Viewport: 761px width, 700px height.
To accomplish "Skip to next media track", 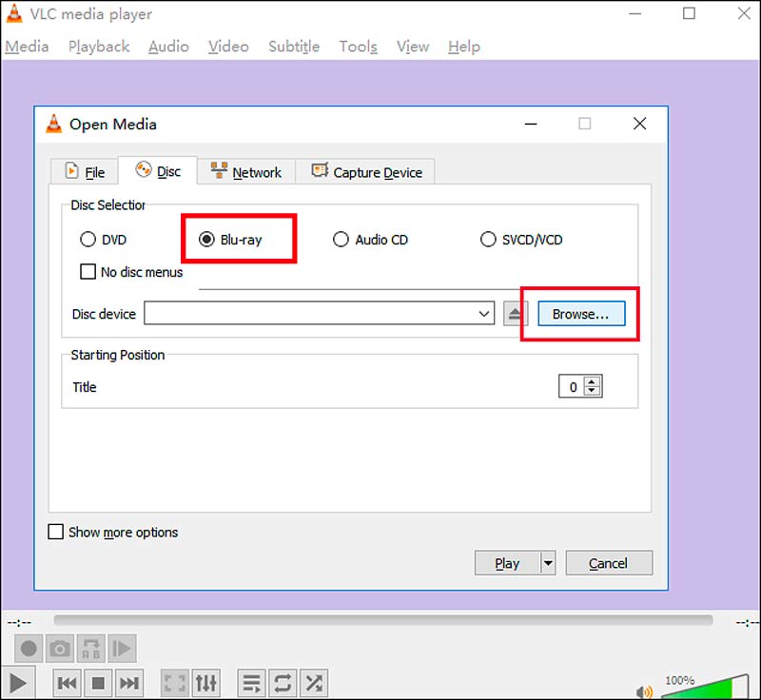I will (129, 682).
